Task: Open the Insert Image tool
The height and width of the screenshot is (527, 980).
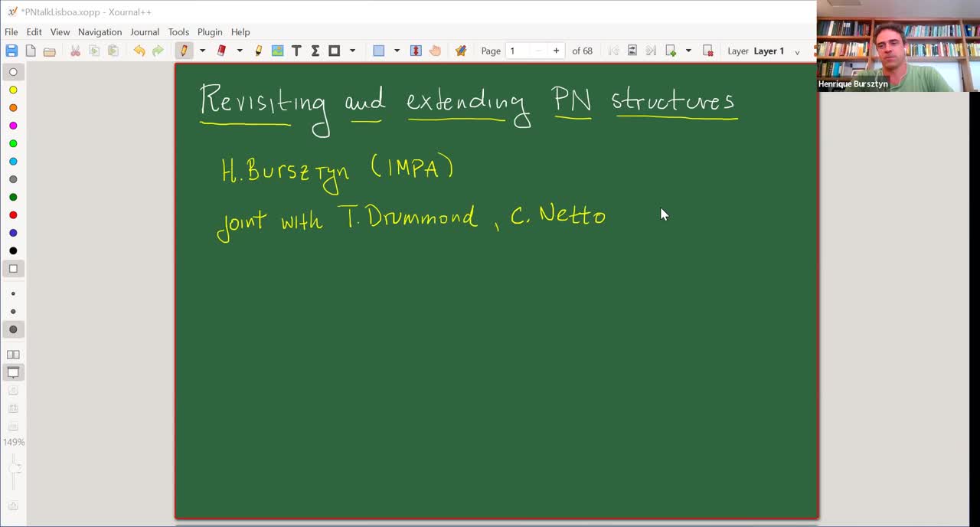Action: pyautogui.click(x=277, y=50)
